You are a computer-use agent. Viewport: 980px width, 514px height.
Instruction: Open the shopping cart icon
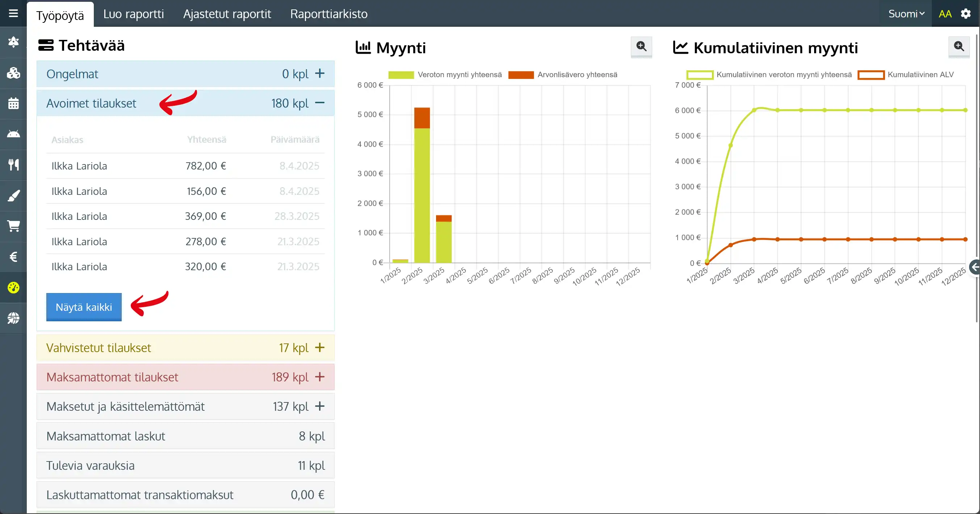pyautogui.click(x=13, y=226)
